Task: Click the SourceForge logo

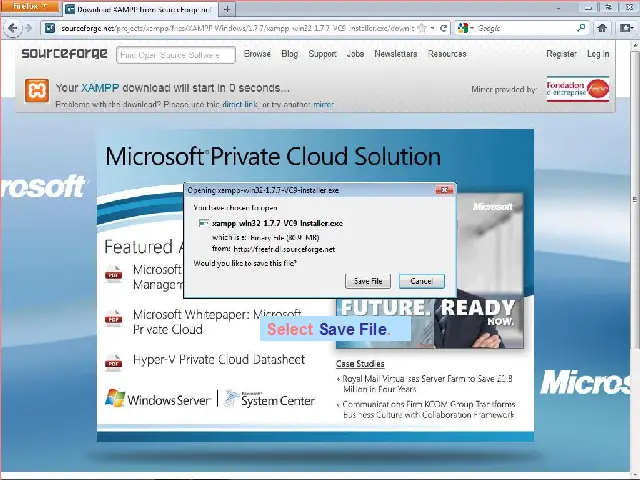Action: tap(64, 53)
